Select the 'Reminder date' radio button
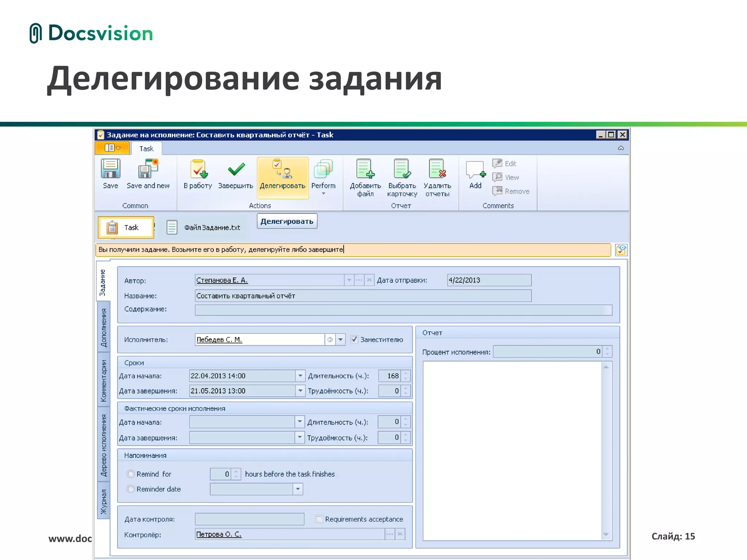 (131, 489)
